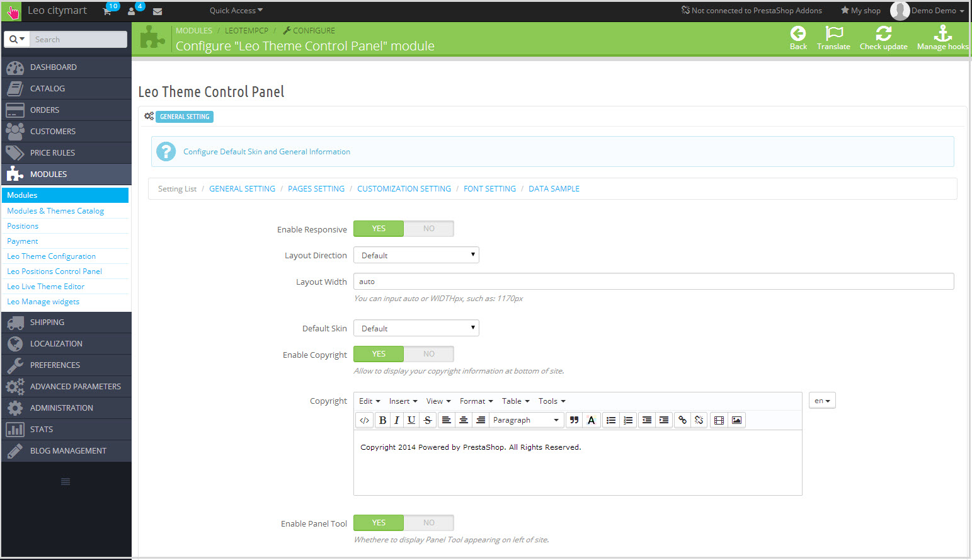Open BLOG MANAGEMENT sidebar menu
The image size is (972, 560).
[66, 451]
